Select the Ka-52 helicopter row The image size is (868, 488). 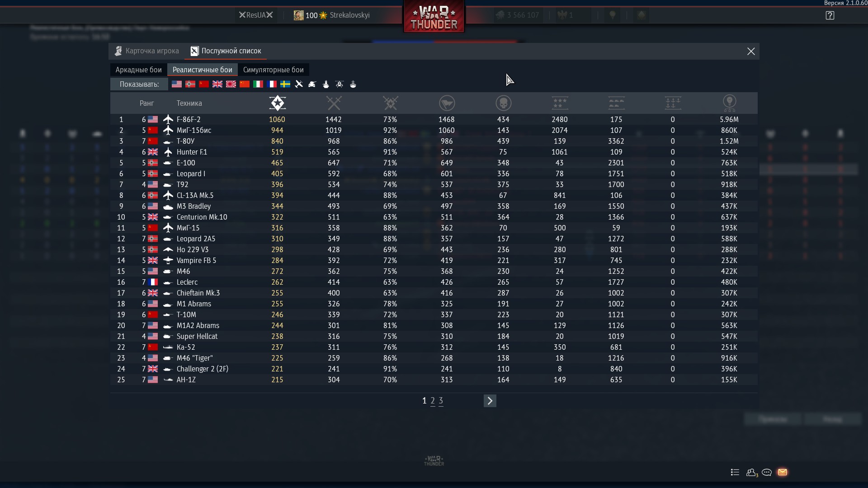pyautogui.click(x=434, y=347)
